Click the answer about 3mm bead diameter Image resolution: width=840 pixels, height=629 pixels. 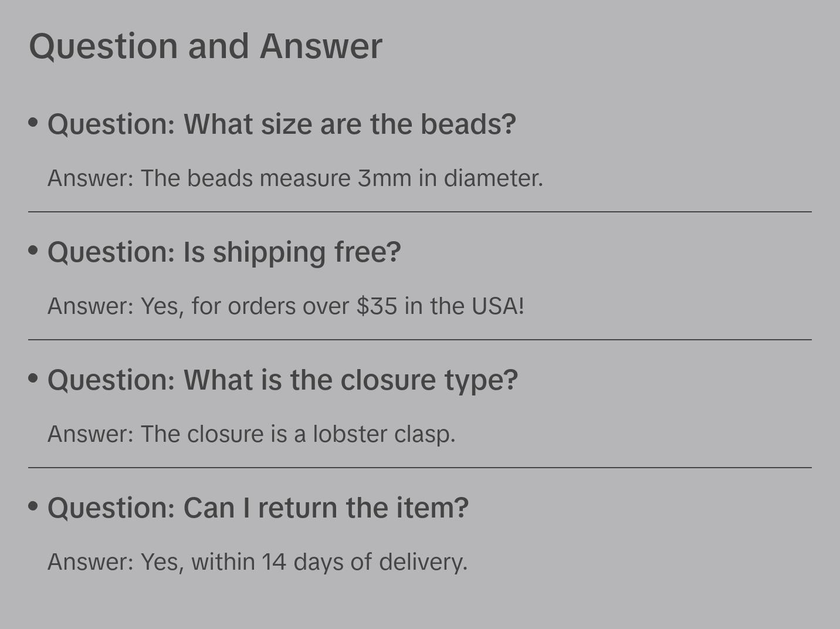[295, 178]
